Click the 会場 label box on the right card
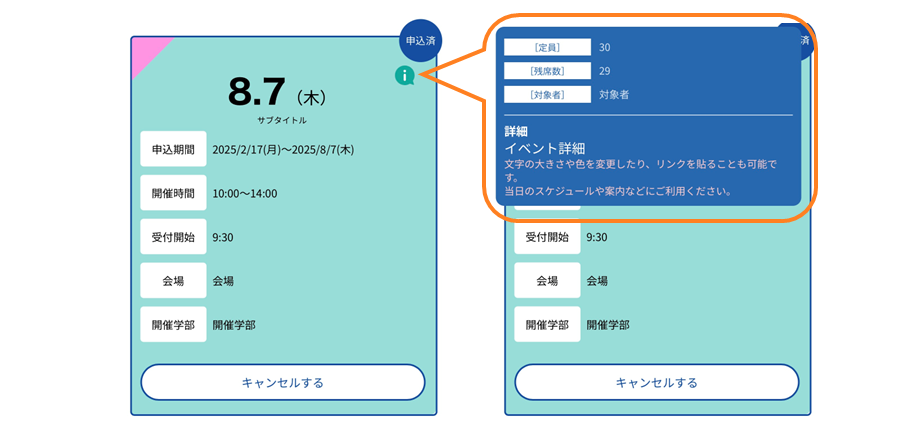Screen dimensions: 924x441 point(547,281)
